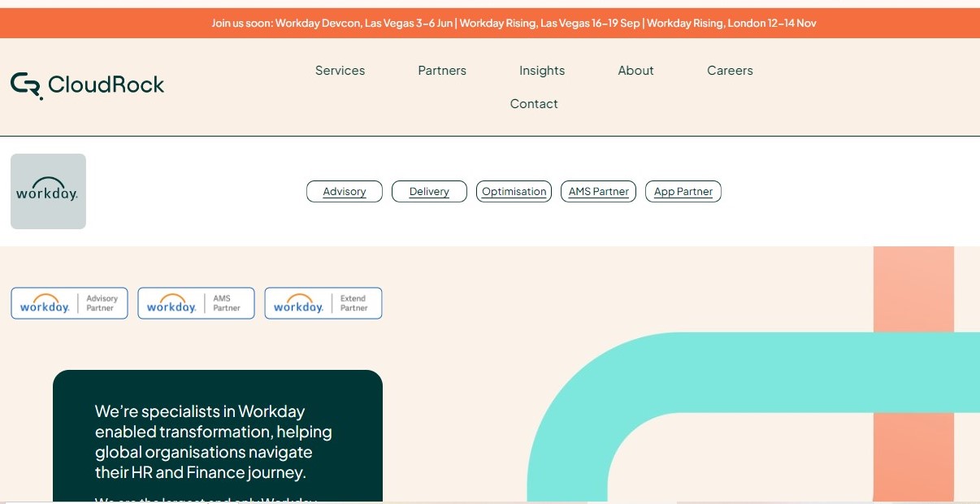Image resolution: width=980 pixels, height=504 pixels.
Task: Click the grey Workday logo tile
Action: 48,191
